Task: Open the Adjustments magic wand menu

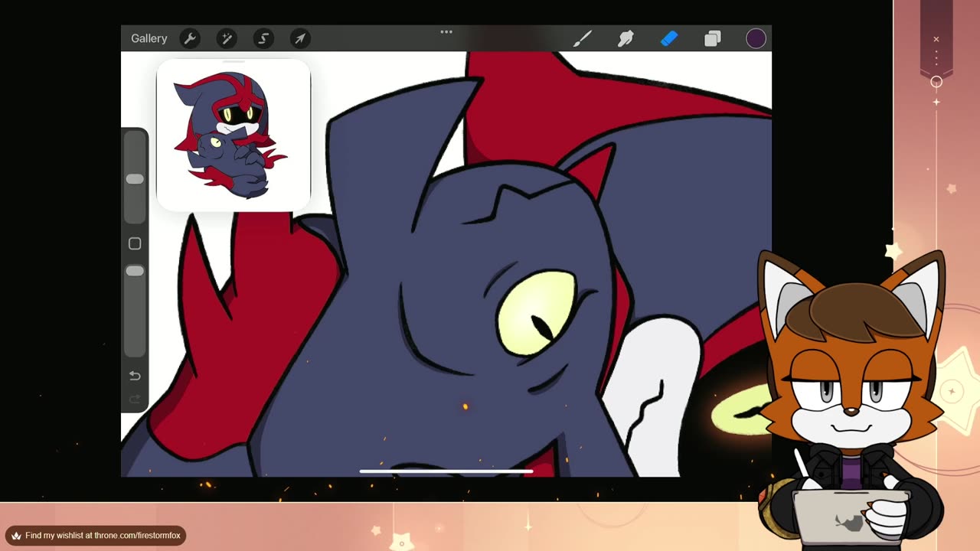Action: pos(227,38)
